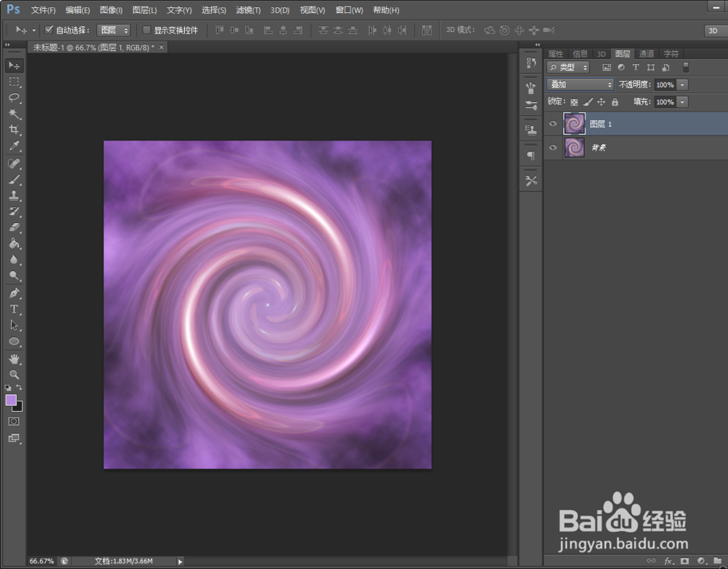Open the Move tool preset picker arrow
The width and height of the screenshot is (728, 569).
tap(34, 30)
